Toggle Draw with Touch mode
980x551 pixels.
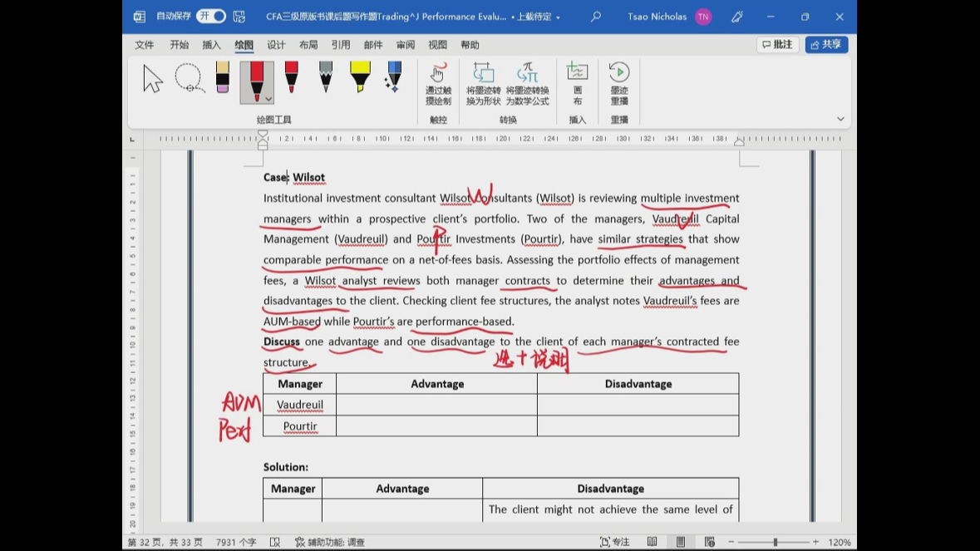coord(438,83)
